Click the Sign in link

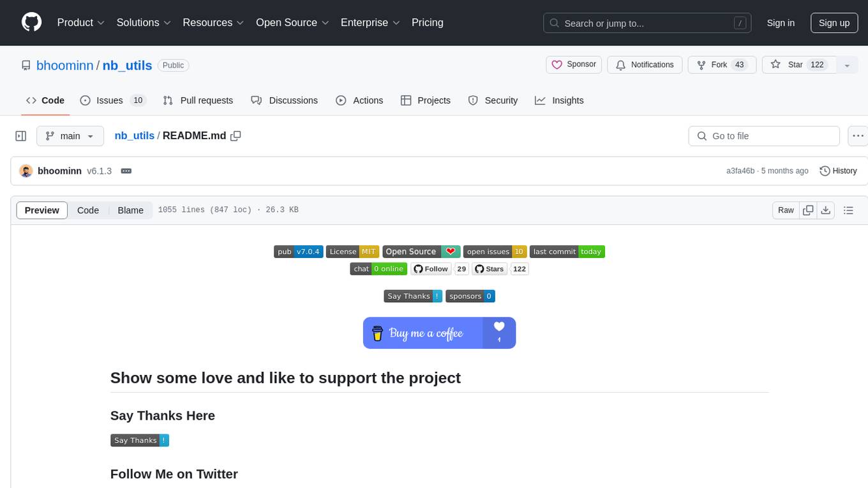[781, 23]
